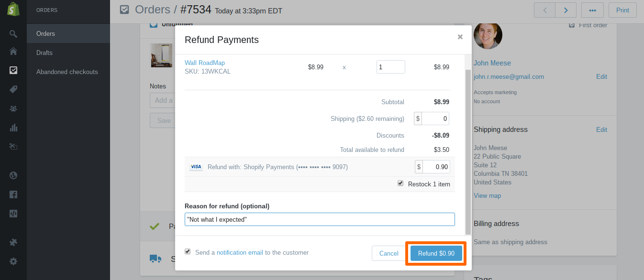This screenshot has width=644, height=280.
Task: Select the Orders checkbox icon in sidebar
Action: (13, 70)
